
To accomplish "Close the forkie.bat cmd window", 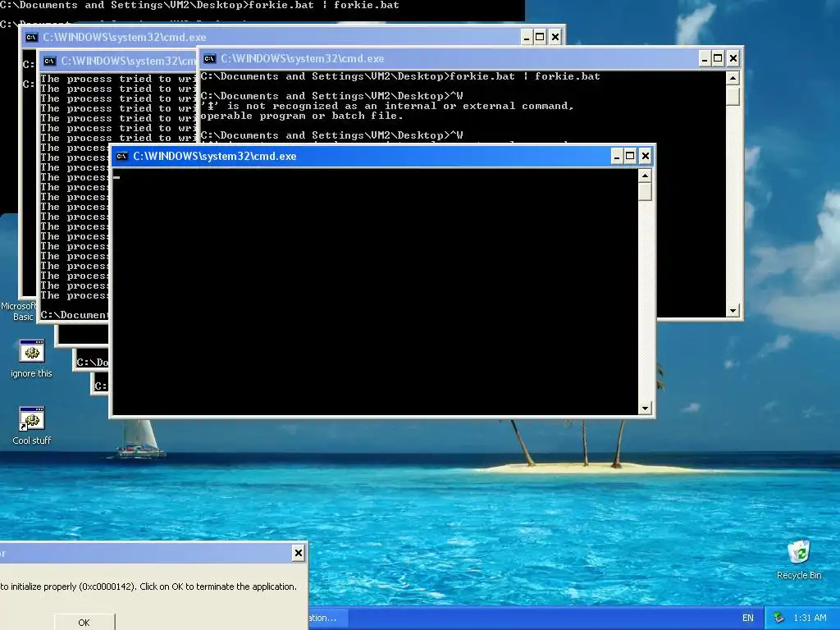I will [x=733, y=58].
